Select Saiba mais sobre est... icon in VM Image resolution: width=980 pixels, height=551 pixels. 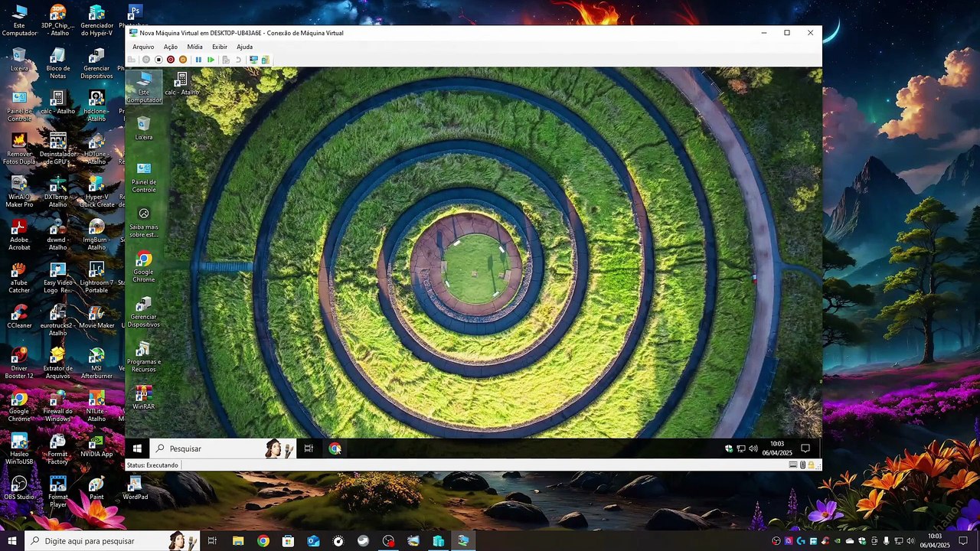click(x=144, y=222)
